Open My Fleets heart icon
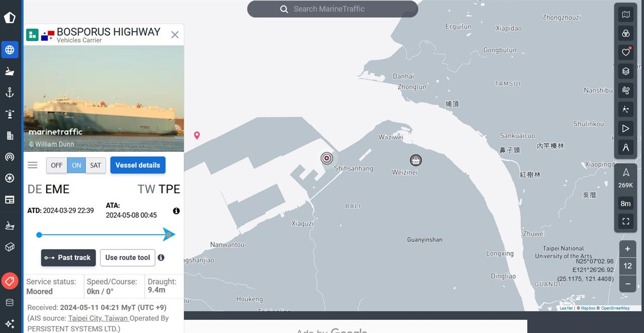Image resolution: width=644 pixels, height=333 pixels. 626,52
